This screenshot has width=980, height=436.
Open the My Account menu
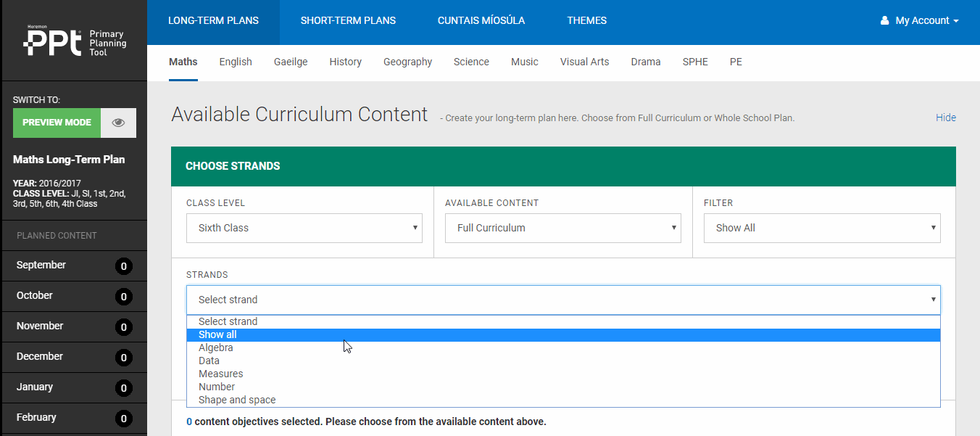click(919, 20)
